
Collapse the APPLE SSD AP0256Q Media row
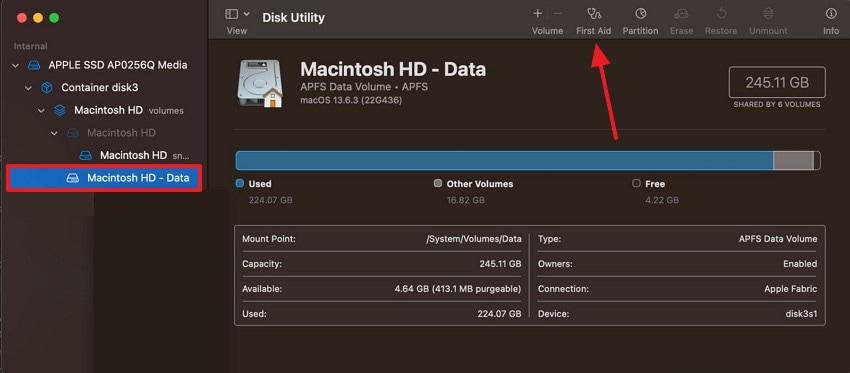tap(15, 66)
